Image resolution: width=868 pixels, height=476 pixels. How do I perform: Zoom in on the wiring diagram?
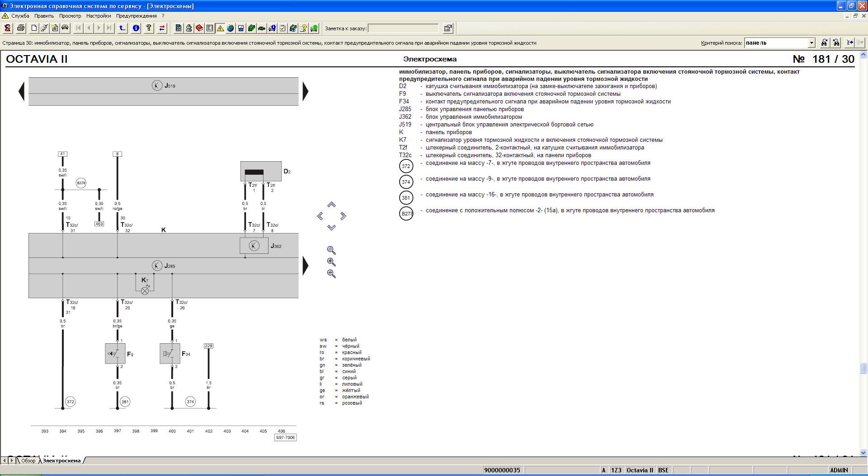coord(331,262)
